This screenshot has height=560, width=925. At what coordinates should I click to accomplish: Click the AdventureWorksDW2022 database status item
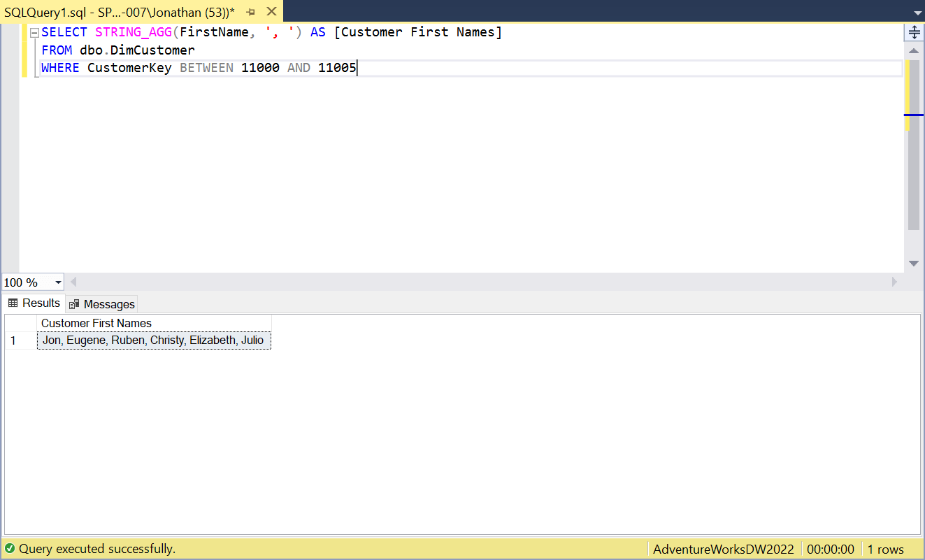click(x=724, y=549)
